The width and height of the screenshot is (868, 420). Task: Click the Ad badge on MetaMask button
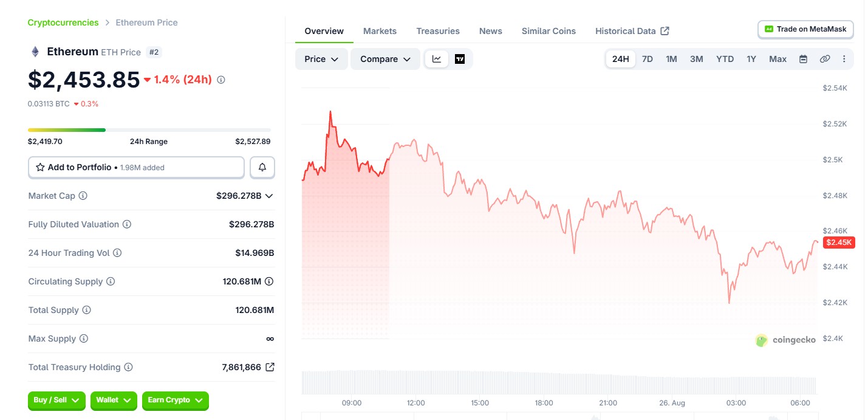pyautogui.click(x=769, y=29)
